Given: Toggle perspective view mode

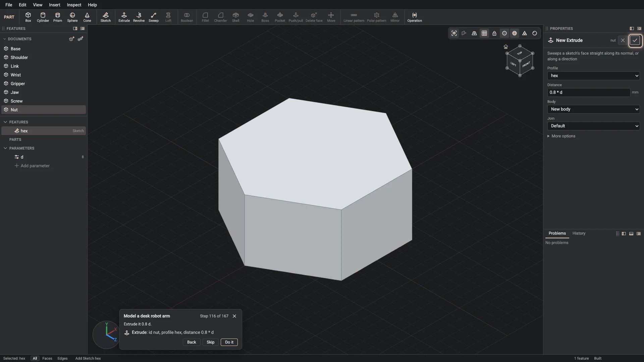Looking at the screenshot, I should (474, 33).
